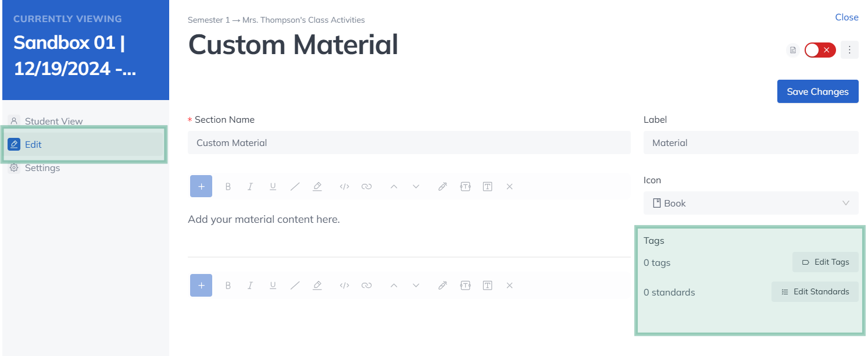
Task: Open the Icon dropdown showing Book
Action: [x=751, y=203]
